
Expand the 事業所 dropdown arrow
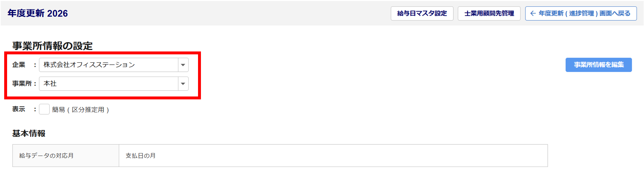pos(183,84)
